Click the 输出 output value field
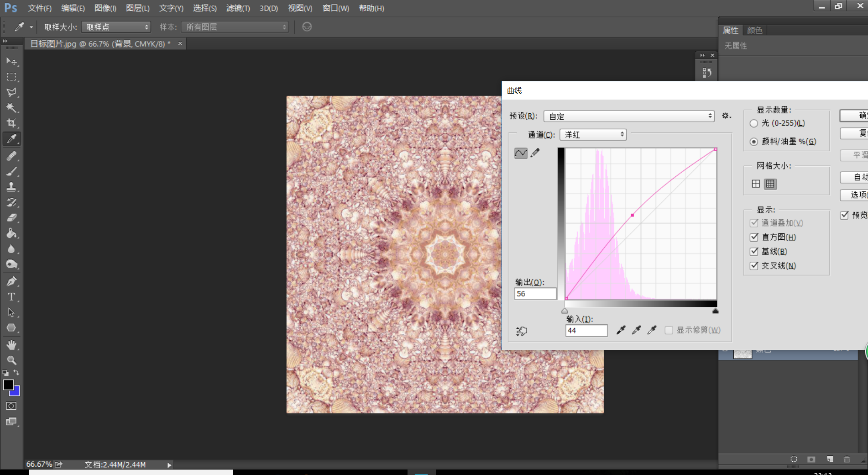 pos(535,294)
